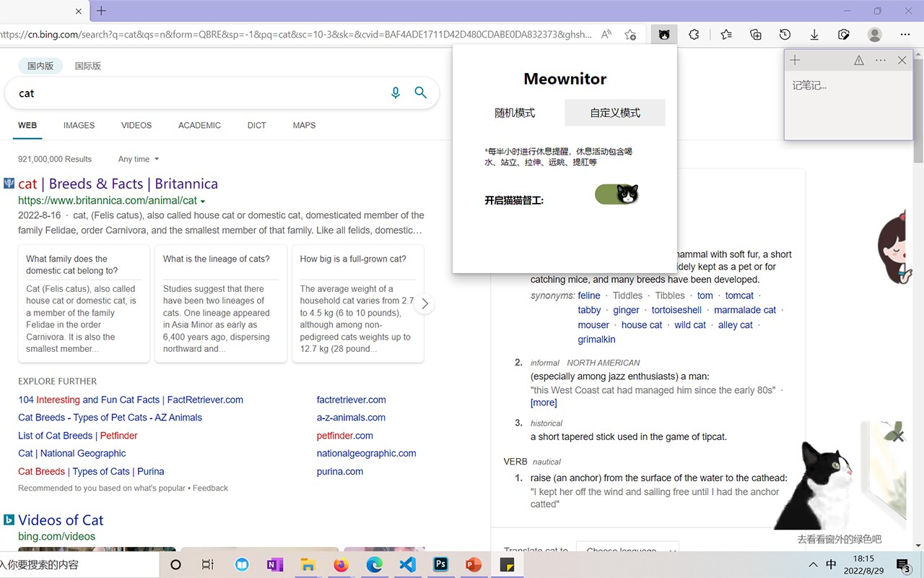This screenshot has height=578, width=924.
Task: Switch to 国内版 Bing version
Action: pos(40,66)
